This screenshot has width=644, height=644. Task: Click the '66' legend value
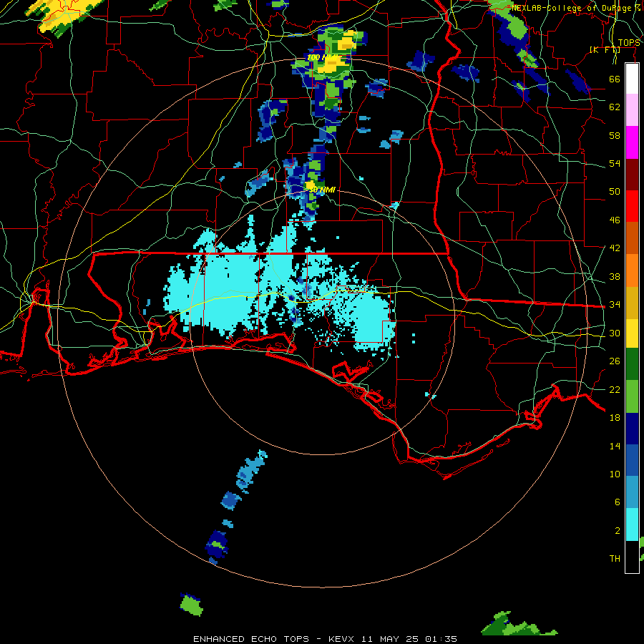coord(615,79)
